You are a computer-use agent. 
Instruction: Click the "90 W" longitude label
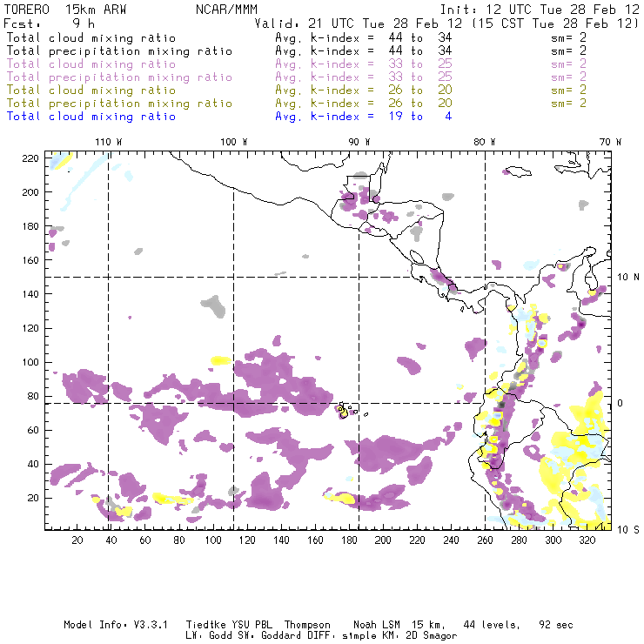(x=359, y=142)
